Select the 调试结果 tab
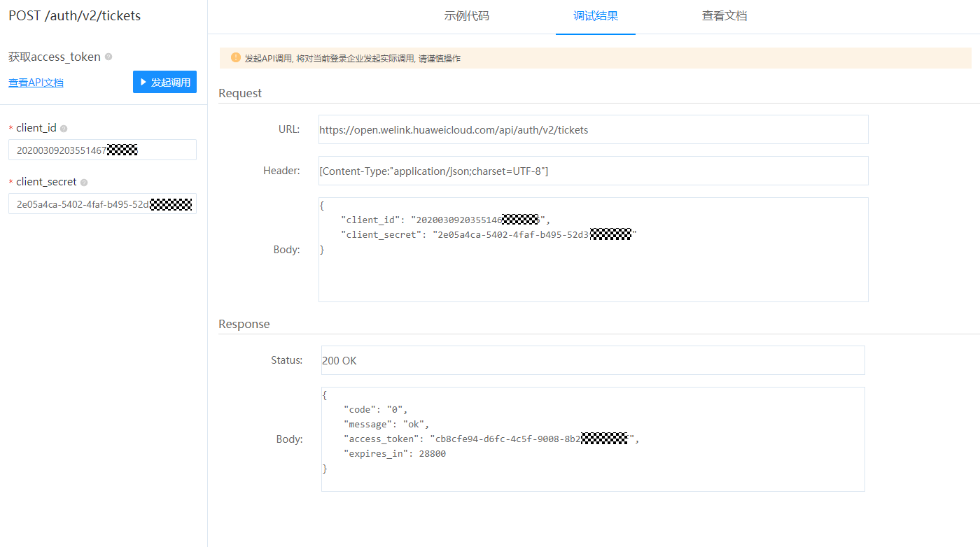The height and width of the screenshot is (547, 980). [x=595, y=15]
